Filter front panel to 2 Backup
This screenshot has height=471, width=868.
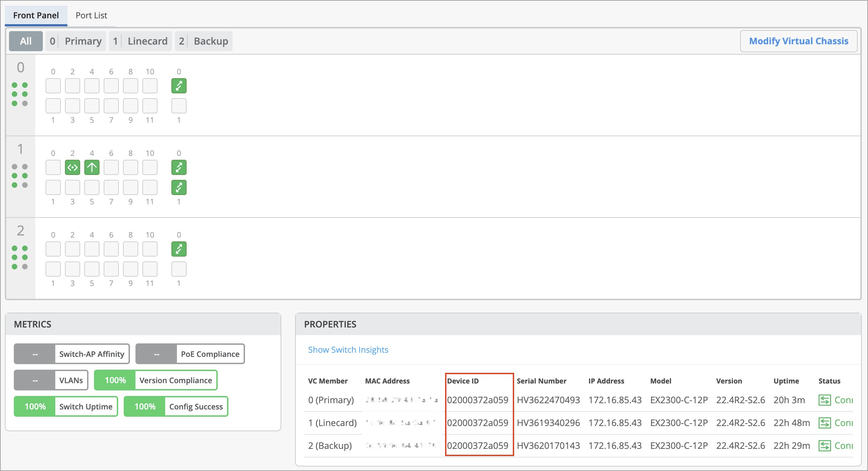204,41
